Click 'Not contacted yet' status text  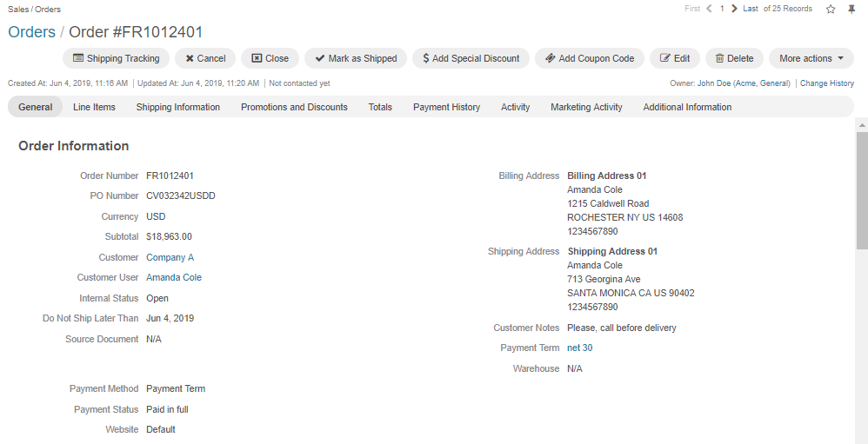click(x=299, y=83)
